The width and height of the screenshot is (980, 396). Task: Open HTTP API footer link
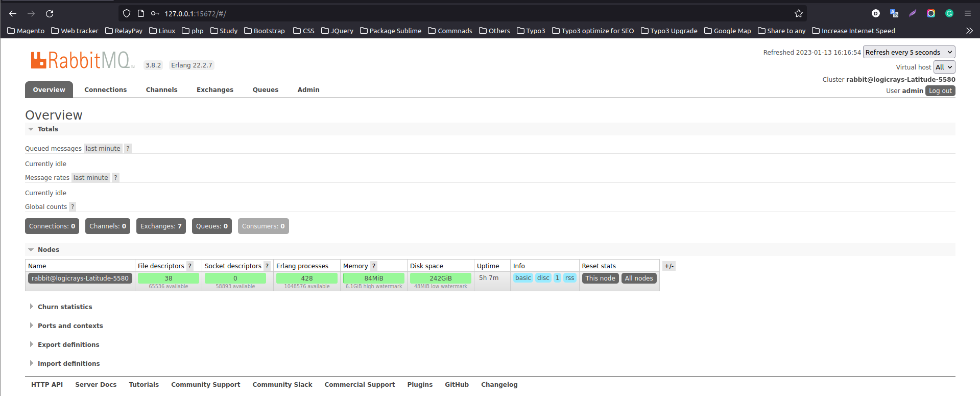click(x=47, y=385)
